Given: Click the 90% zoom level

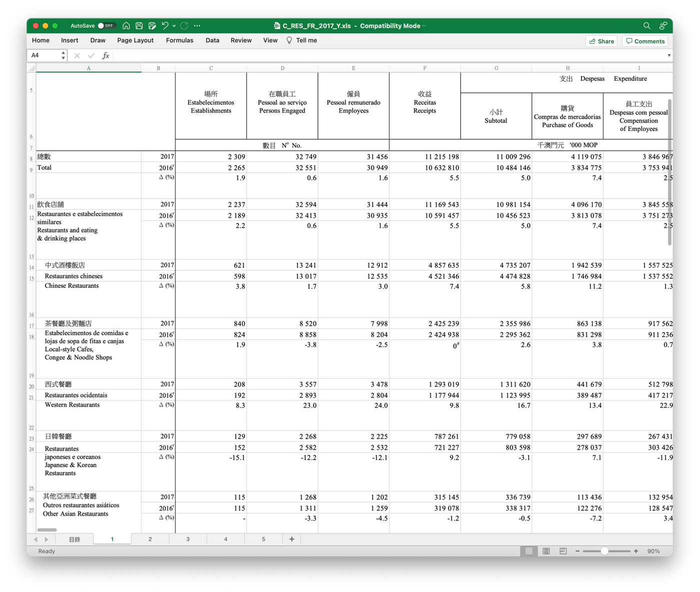Looking at the screenshot, I should [x=653, y=551].
